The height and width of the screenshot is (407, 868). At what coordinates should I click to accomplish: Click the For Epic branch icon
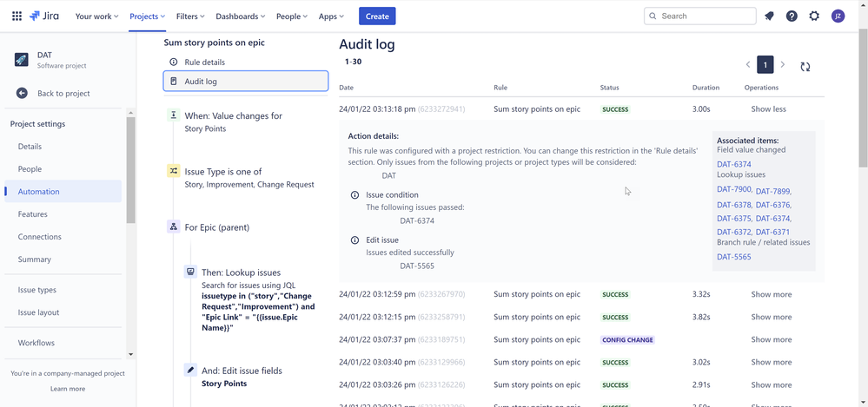pos(173,226)
